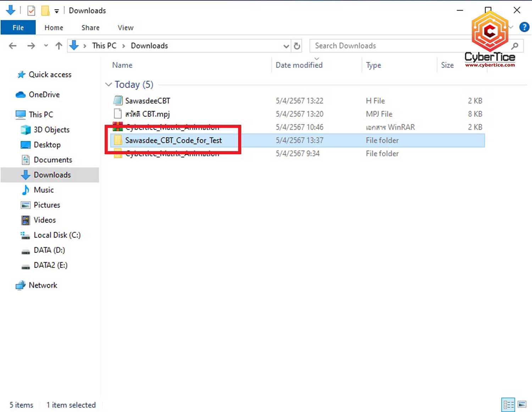Open the File menu
The height and width of the screenshot is (412, 532).
(x=18, y=28)
